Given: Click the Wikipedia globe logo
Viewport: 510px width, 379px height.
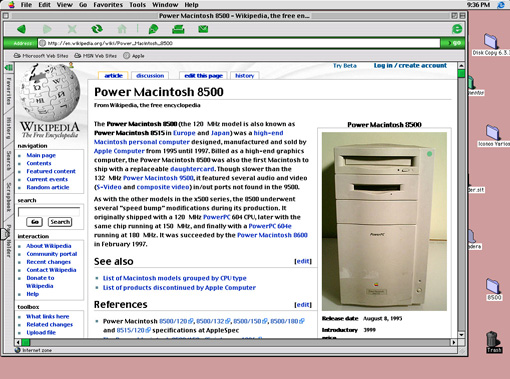Looking at the screenshot, I should (50, 92).
